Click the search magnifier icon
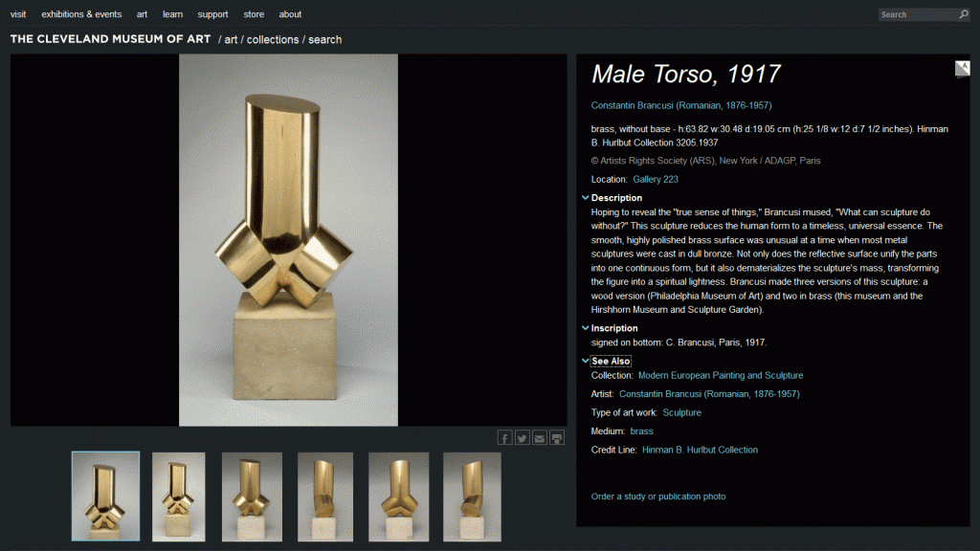The image size is (980, 551). click(x=964, y=14)
